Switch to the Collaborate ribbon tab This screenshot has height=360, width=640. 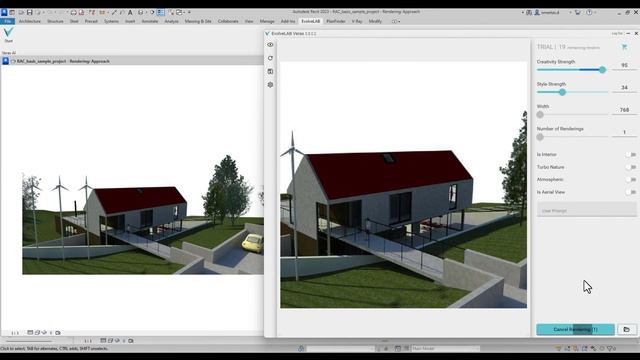[228, 21]
